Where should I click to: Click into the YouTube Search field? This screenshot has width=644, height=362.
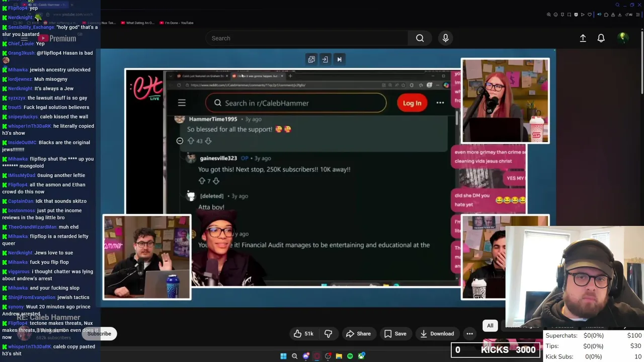[x=307, y=38]
